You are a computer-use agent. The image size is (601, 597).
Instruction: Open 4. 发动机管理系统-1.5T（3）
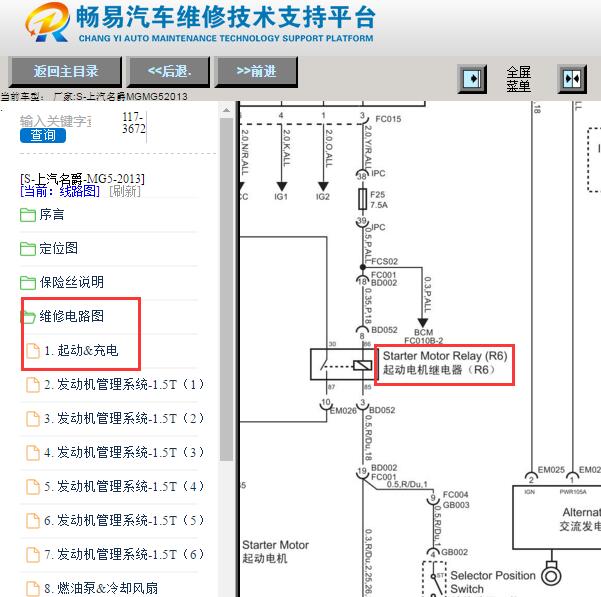point(123,452)
